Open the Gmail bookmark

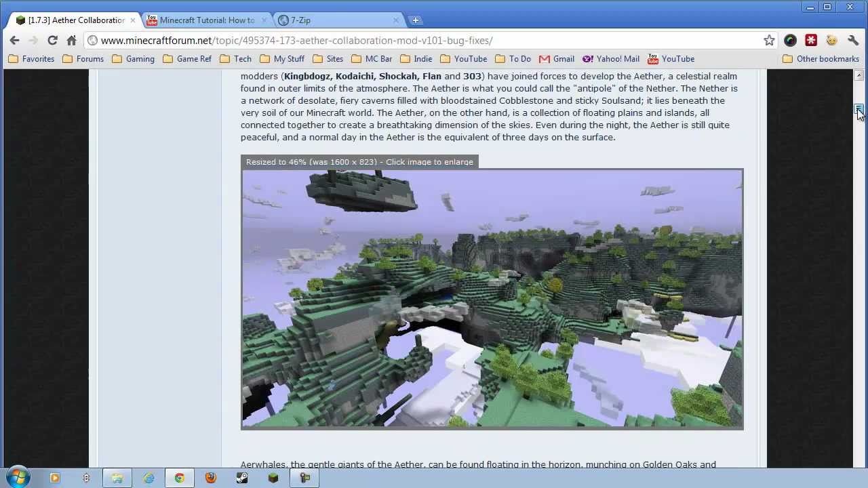557,59
